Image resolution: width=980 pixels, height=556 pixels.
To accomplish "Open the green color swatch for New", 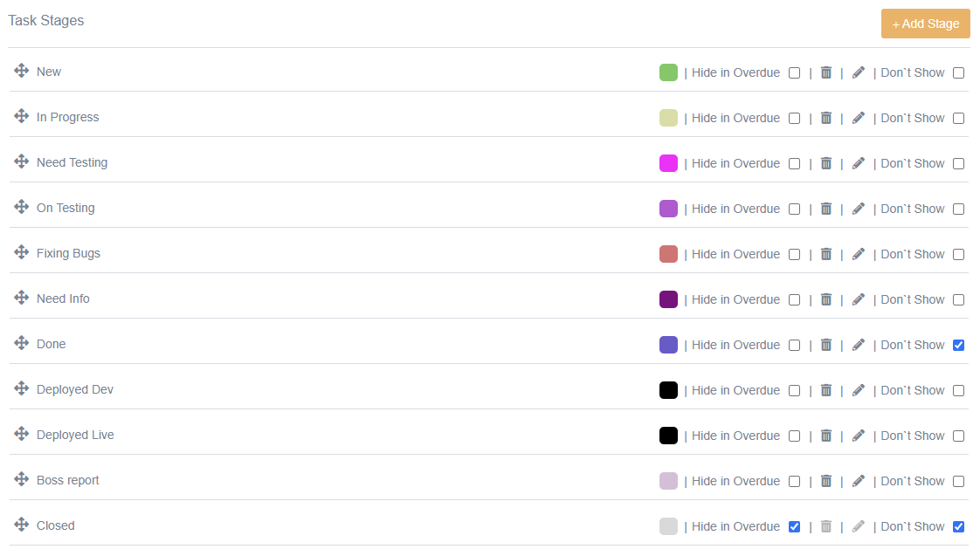I will [668, 72].
